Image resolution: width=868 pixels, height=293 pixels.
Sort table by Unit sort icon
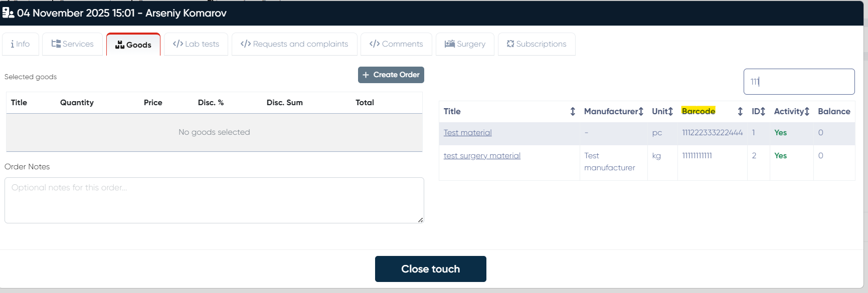coord(670,112)
